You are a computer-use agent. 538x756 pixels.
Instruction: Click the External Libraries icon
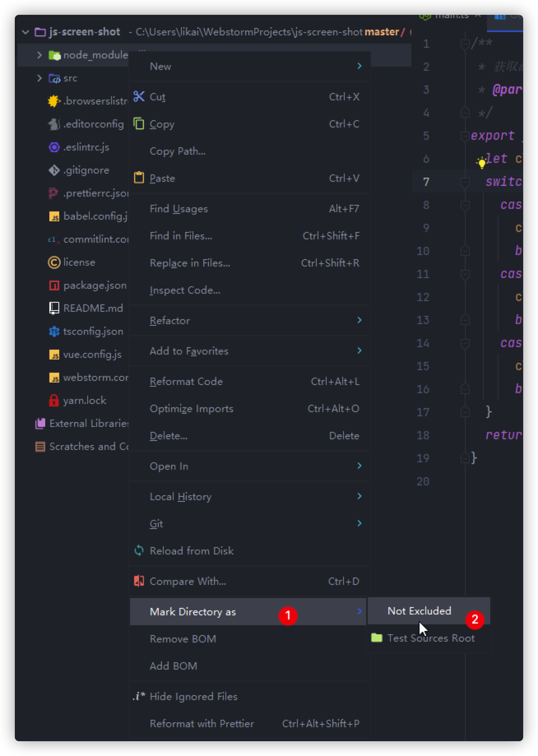click(x=40, y=423)
